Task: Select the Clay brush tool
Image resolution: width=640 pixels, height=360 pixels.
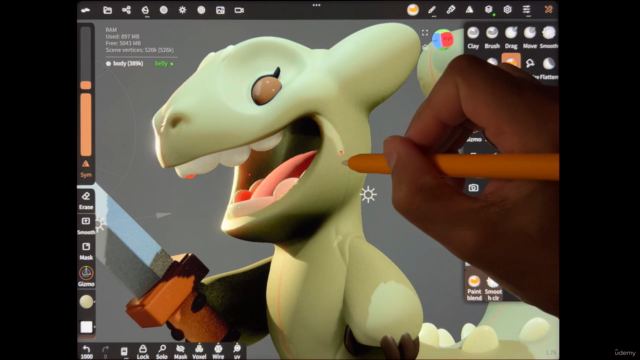Action: 473,38
